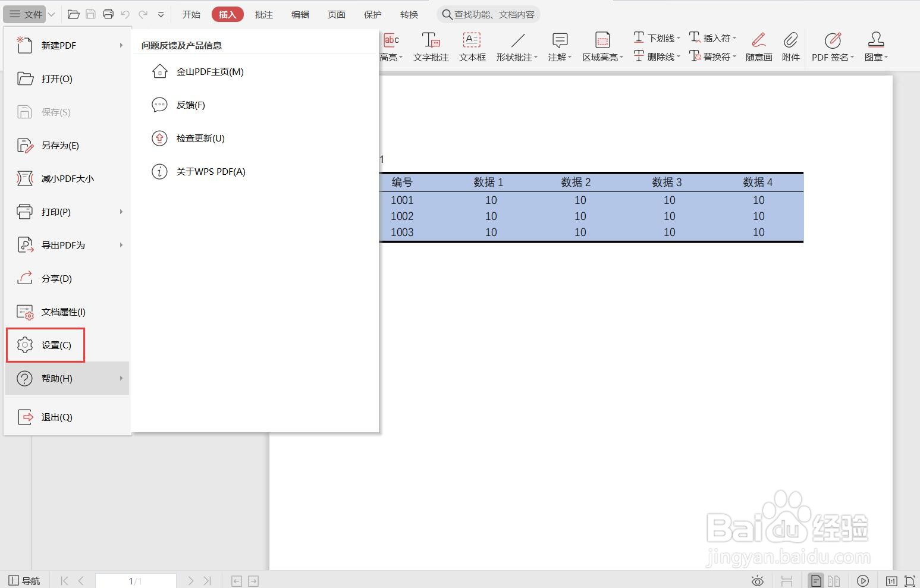Click the Undo arrow icon

pos(125,14)
